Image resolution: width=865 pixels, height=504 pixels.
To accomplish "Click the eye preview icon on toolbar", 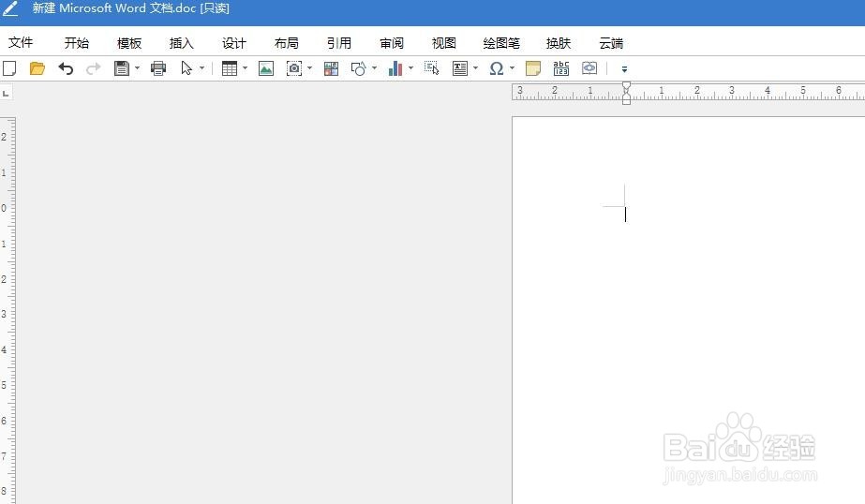I will point(589,68).
